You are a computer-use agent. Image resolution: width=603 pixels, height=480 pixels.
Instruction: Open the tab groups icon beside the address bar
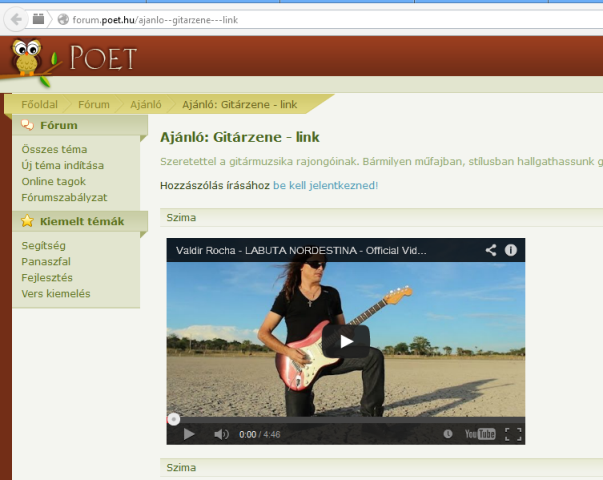pos(38,18)
